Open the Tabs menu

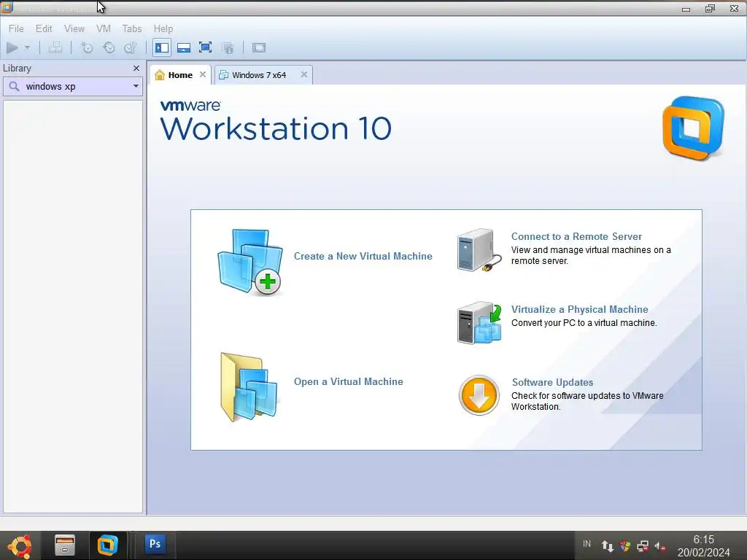tap(132, 28)
